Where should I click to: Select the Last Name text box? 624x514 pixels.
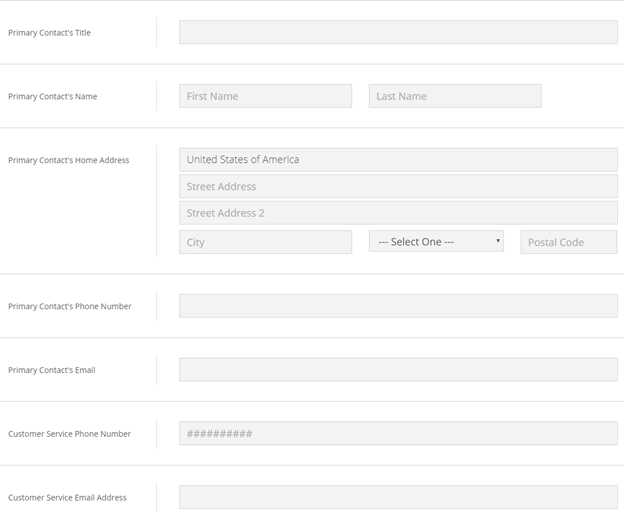click(455, 96)
